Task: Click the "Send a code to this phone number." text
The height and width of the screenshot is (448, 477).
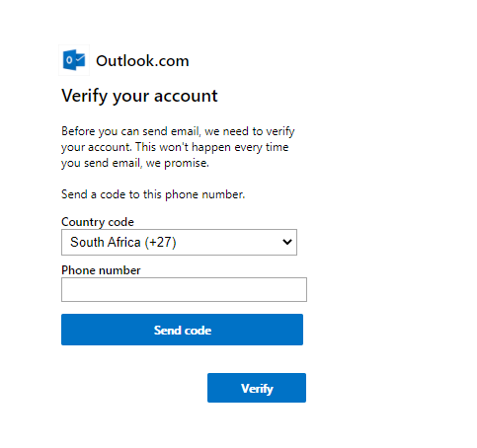Action: pos(153,194)
